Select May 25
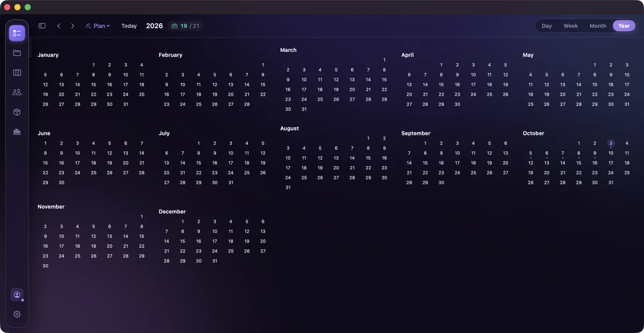This screenshot has width=644, height=333. (531, 104)
